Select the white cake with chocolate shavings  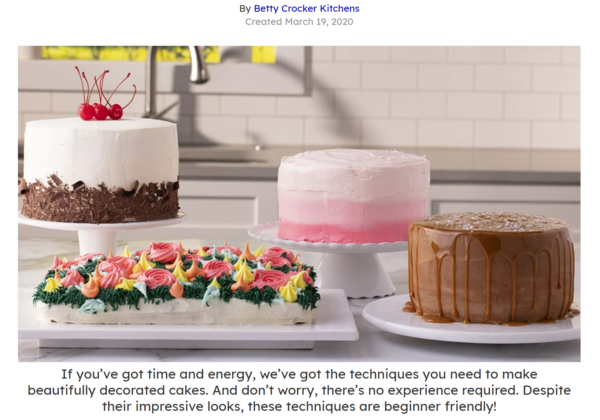point(100,170)
